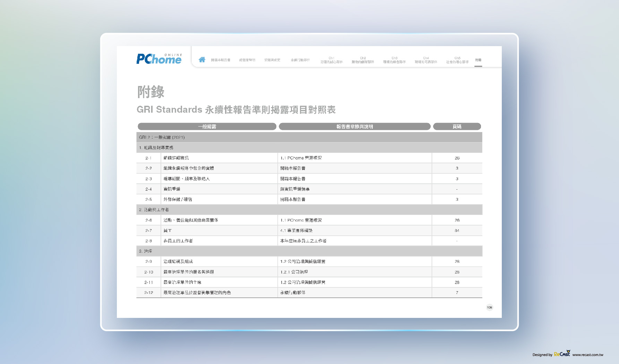
Task: Click the 一般揭露 column header
Action: (207, 127)
